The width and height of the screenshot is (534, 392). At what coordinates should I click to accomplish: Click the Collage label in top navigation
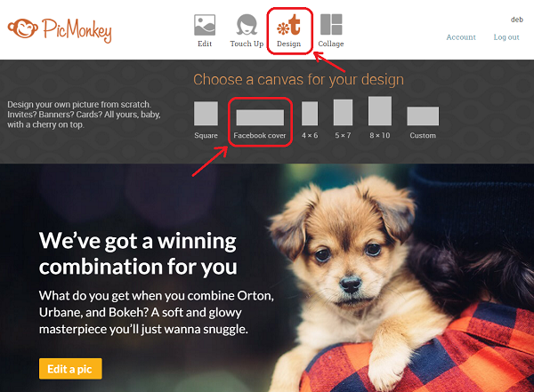(x=331, y=44)
